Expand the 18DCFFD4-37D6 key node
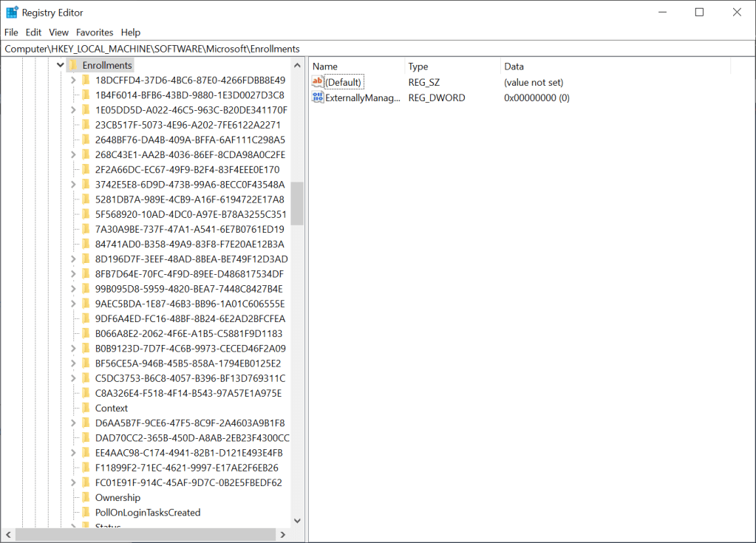The height and width of the screenshot is (543, 756). pos(73,80)
